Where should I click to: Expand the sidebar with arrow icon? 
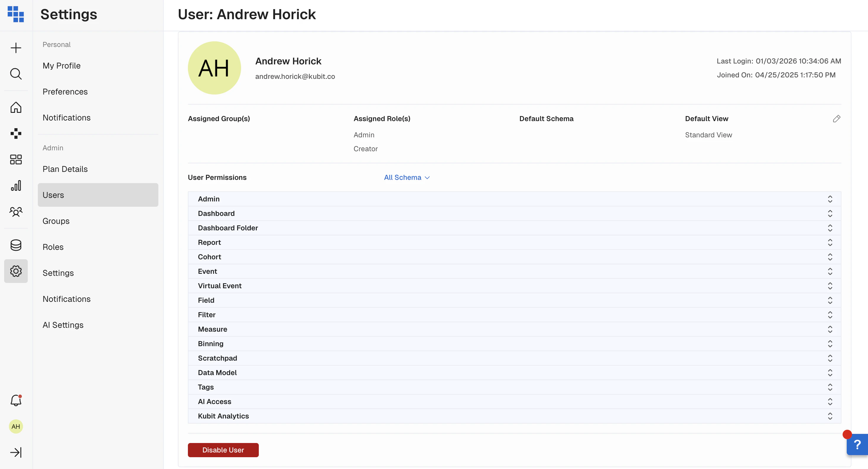[x=16, y=452]
